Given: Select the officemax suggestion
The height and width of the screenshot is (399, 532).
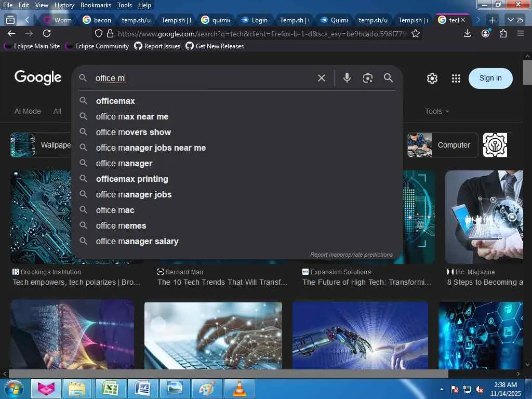Looking at the screenshot, I should point(237,101).
